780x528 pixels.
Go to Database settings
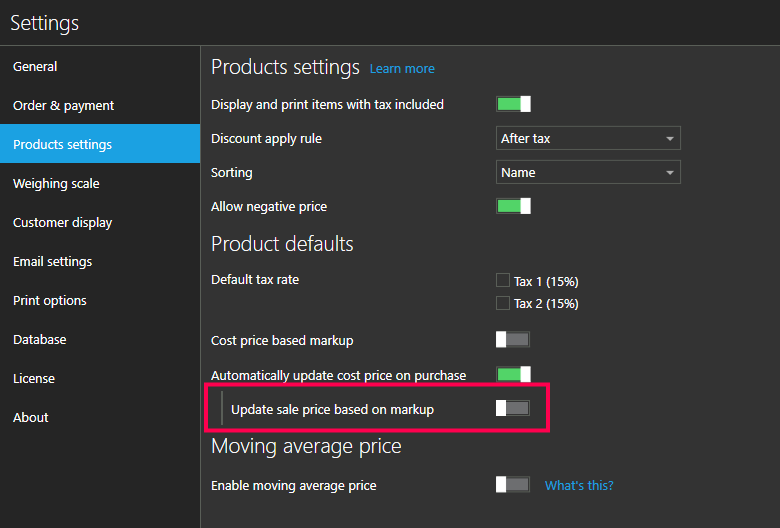(x=40, y=340)
